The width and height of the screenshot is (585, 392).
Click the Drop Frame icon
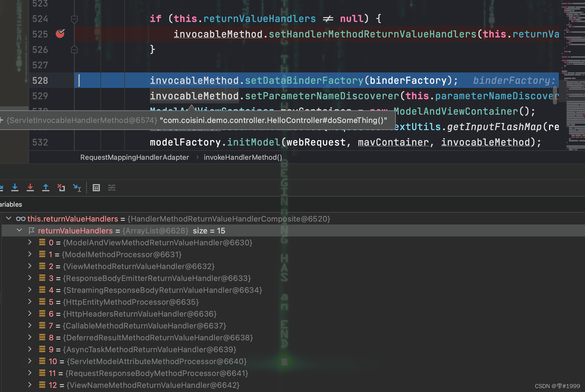(x=61, y=187)
